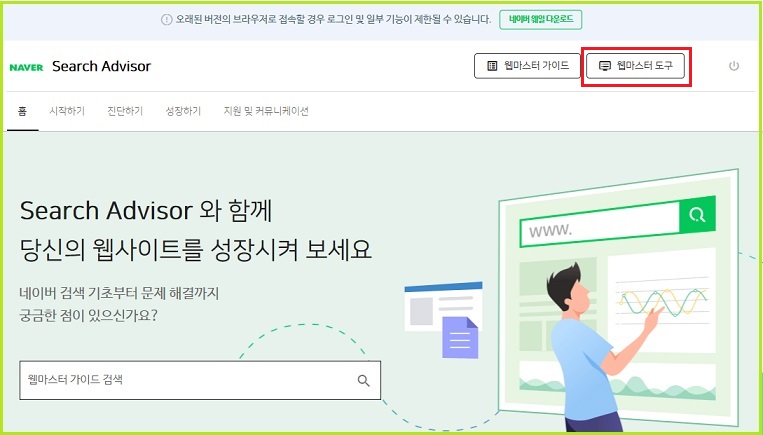Click the 궁금한 점이 있으신가요? text

click(89, 316)
